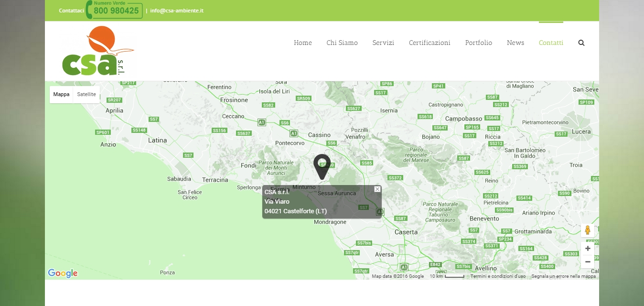Click the Mondragone label on map
This screenshot has width=644, height=306.
(330, 222)
